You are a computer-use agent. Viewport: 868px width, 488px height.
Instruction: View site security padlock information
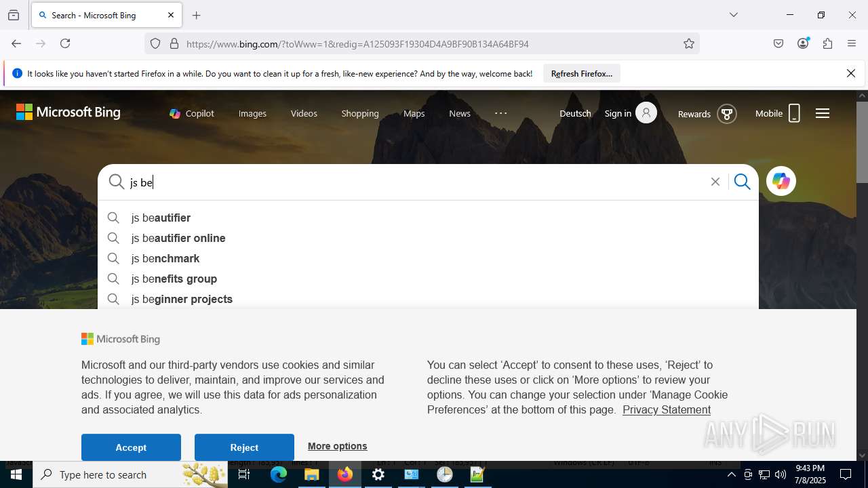tap(174, 43)
